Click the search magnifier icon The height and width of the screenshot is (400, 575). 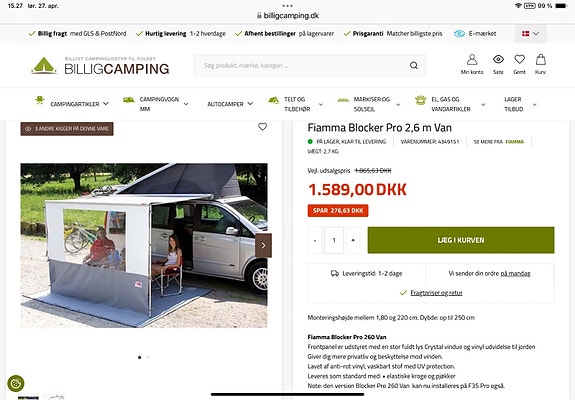pyautogui.click(x=414, y=65)
